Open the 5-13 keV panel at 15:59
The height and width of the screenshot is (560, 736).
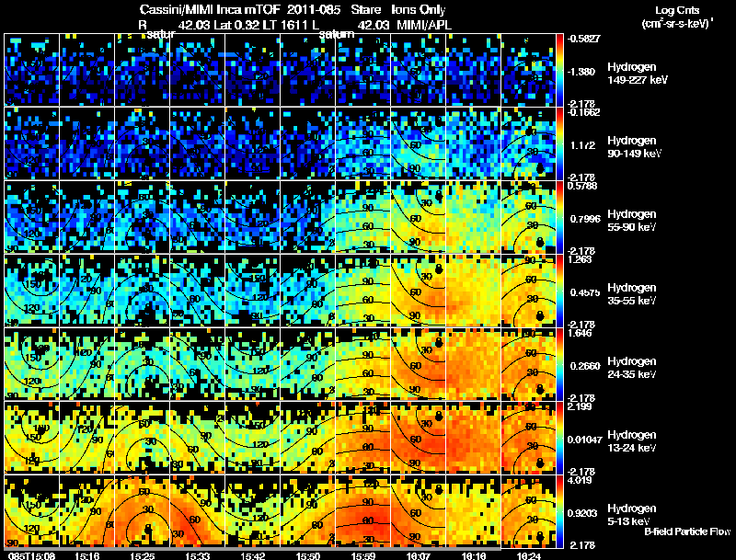pos(363,511)
